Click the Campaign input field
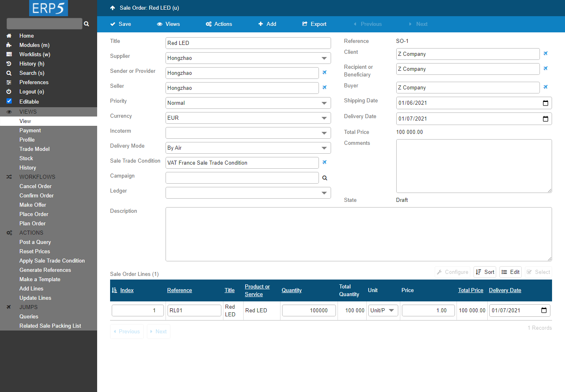The height and width of the screenshot is (392, 565). (x=242, y=178)
